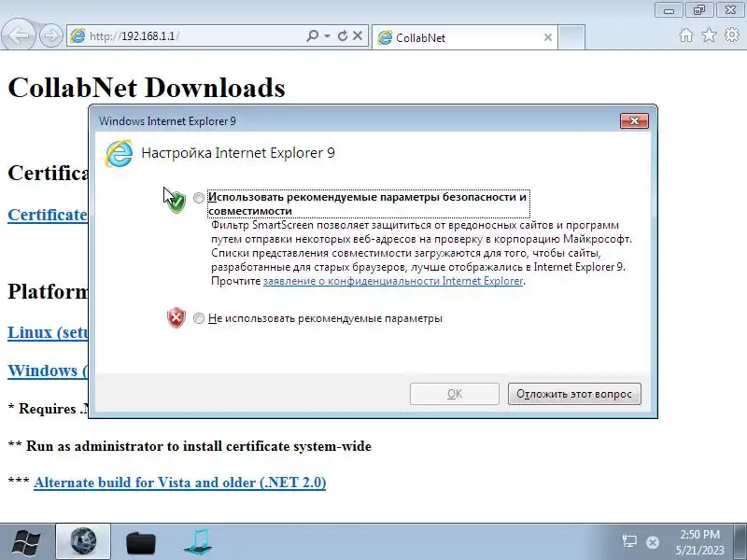Click the globe browser icon in the taskbar
The image size is (747, 560).
click(83, 541)
